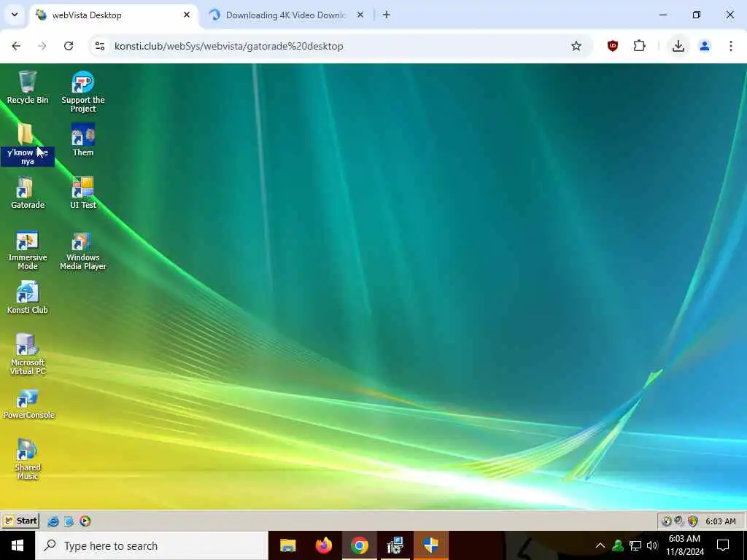The width and height of the screenshot is (747, 560).
Task: Open the Extensions puzzle menu
Action: coord(639,46)
